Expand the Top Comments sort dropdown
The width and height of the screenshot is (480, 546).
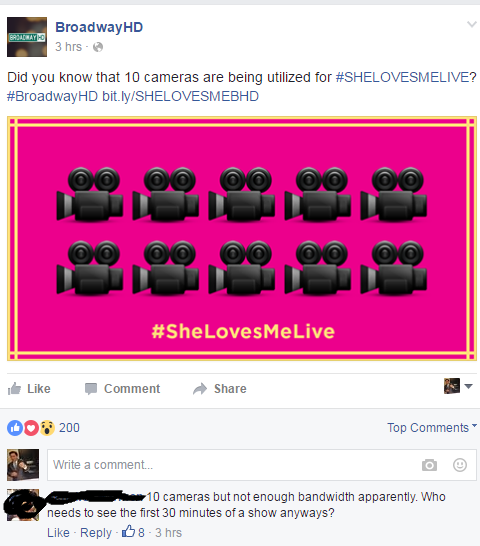(x=432, y=428)
